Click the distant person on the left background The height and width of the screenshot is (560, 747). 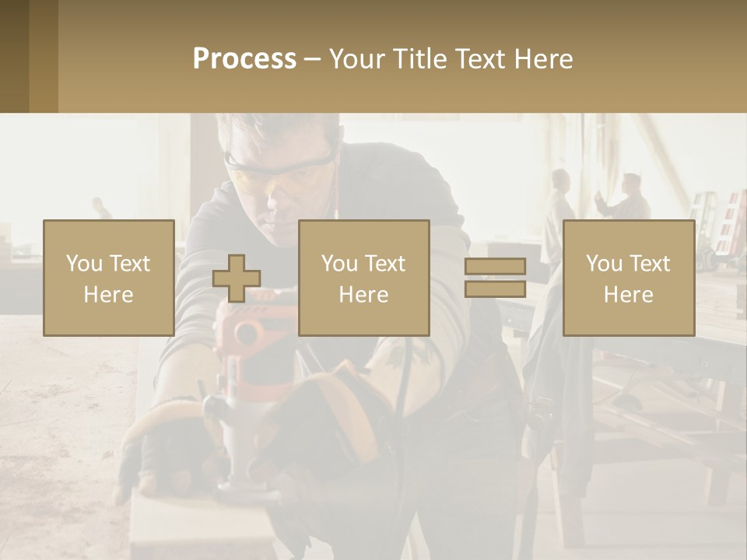pyautogui.click(x=100, y=208)
